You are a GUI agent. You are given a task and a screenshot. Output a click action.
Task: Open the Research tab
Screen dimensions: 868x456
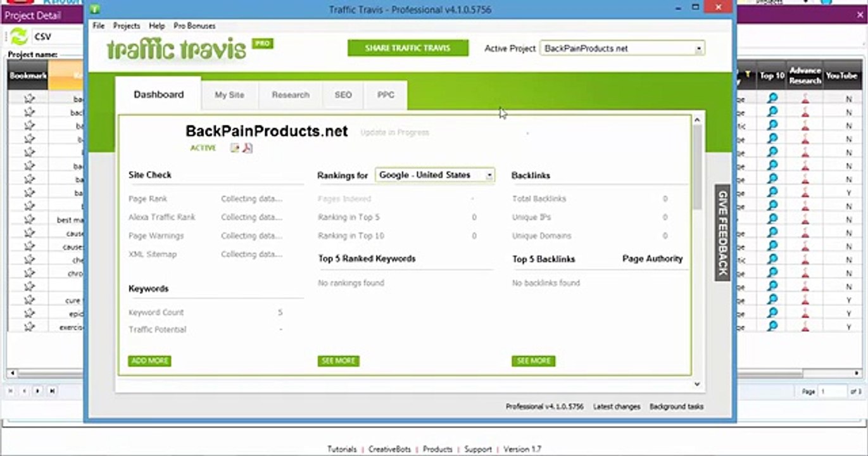tap(291, 95)
